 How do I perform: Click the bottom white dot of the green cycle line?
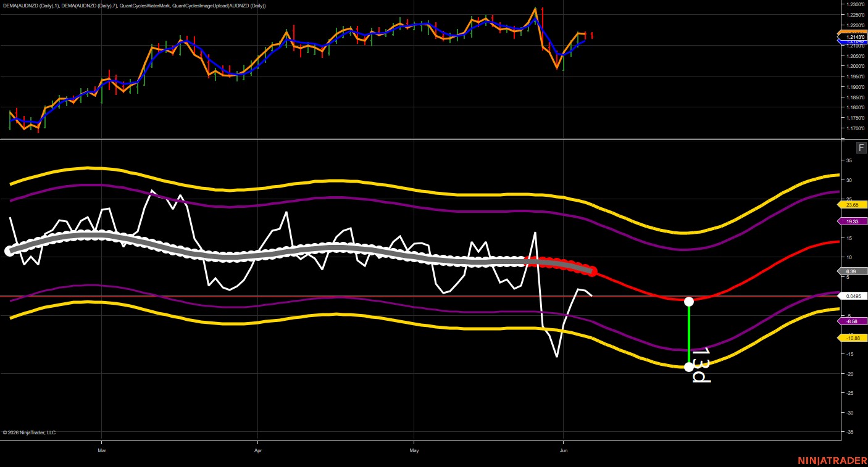click(689, 367)
